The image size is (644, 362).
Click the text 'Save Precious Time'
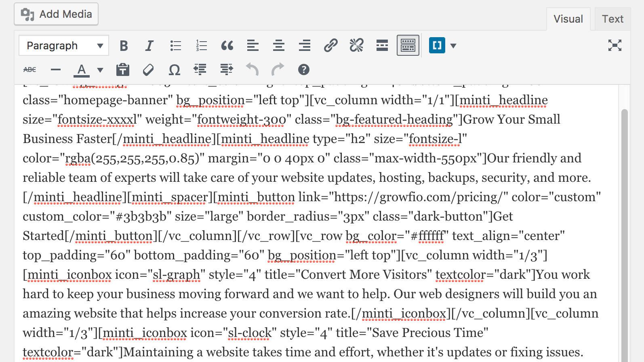427,333
